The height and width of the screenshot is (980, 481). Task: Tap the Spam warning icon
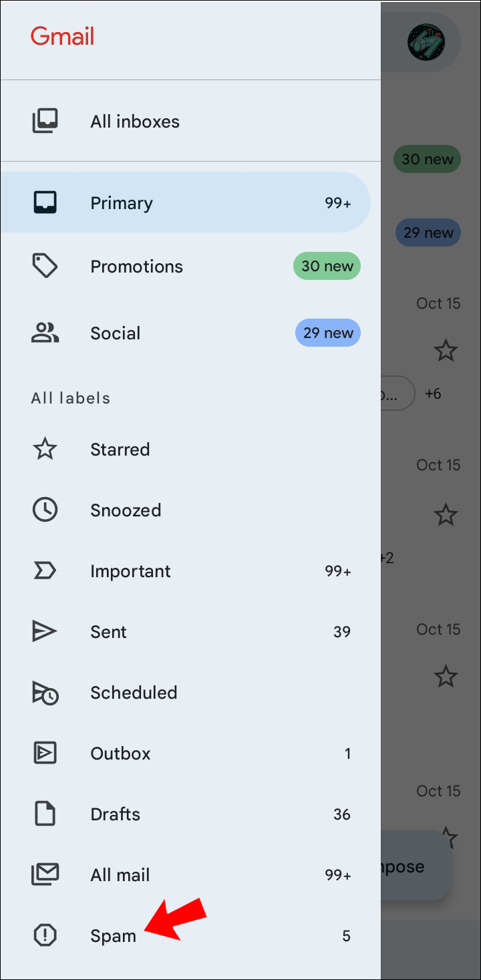(45, 935)
